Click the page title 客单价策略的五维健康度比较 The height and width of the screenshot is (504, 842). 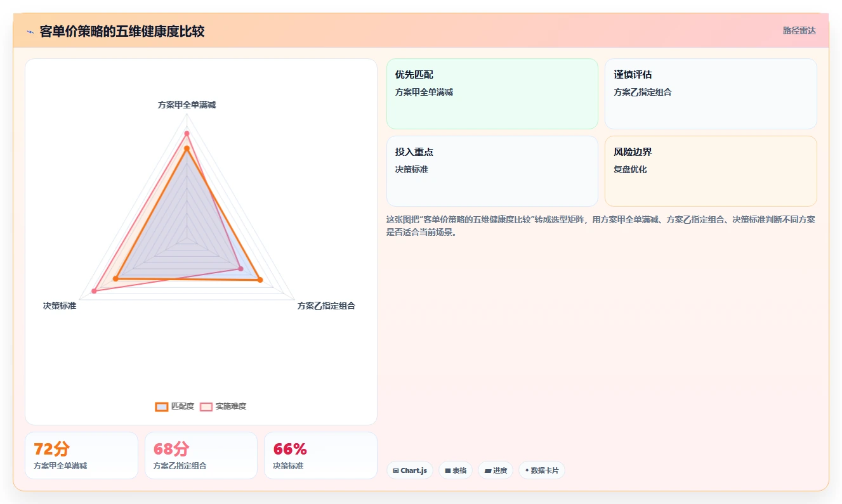pyautogui.click(x=122, y=31)
